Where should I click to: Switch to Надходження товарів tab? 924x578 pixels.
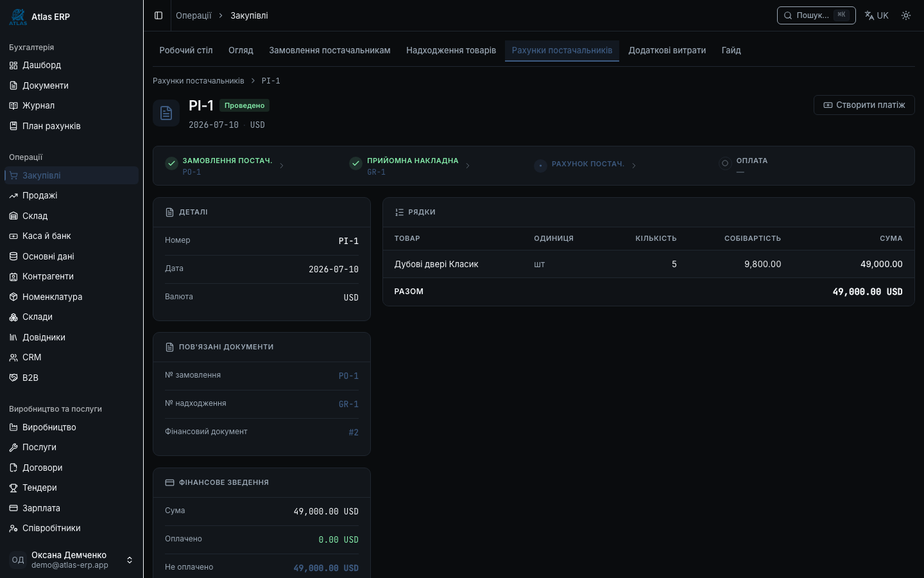coord(451,50)
